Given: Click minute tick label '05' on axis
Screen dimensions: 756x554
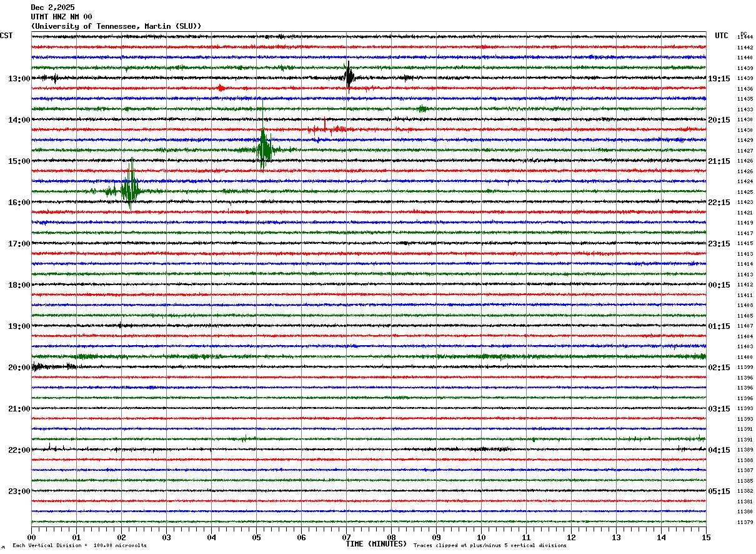Looking at the screenshot, I should click(256, 537).
